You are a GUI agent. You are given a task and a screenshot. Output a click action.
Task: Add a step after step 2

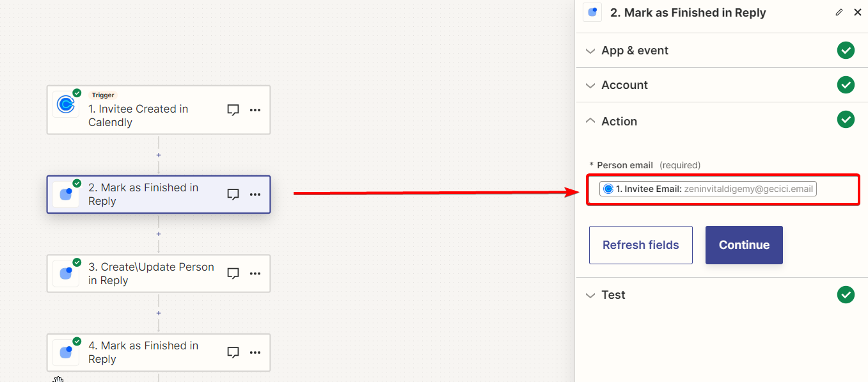(x=159, y=234)
